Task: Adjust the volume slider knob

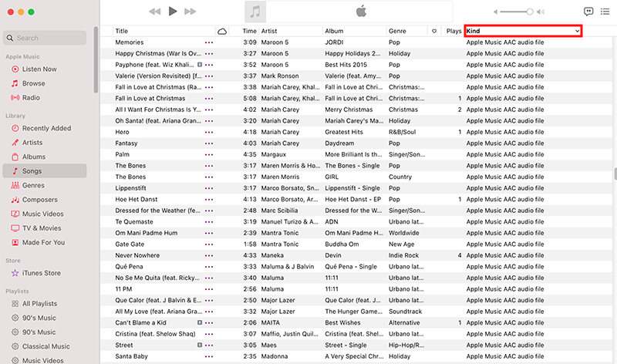Action: pos(530,12)
